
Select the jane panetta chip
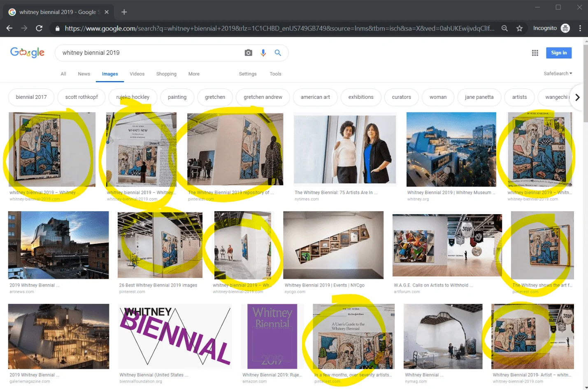pos(479,97)
